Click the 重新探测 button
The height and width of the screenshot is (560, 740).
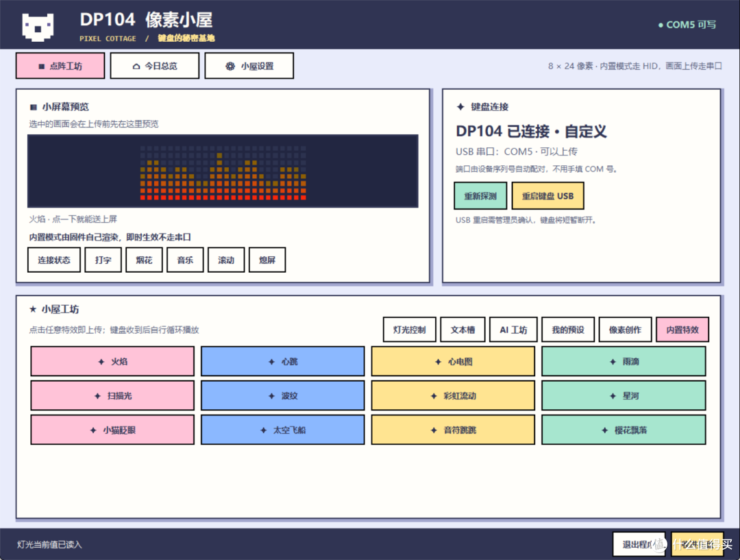coord(480,196)
